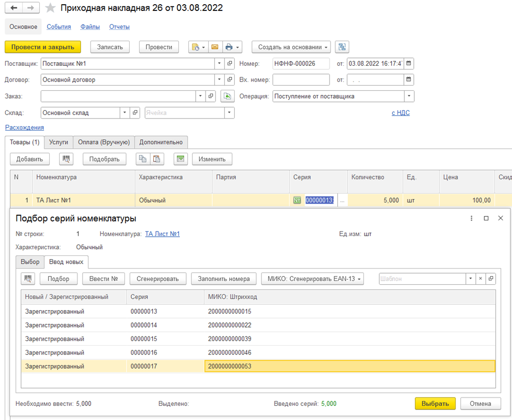This screenshot has height=420, width=512.
Task: Open the calendar for the Вх. номер date
Action: 408,79
